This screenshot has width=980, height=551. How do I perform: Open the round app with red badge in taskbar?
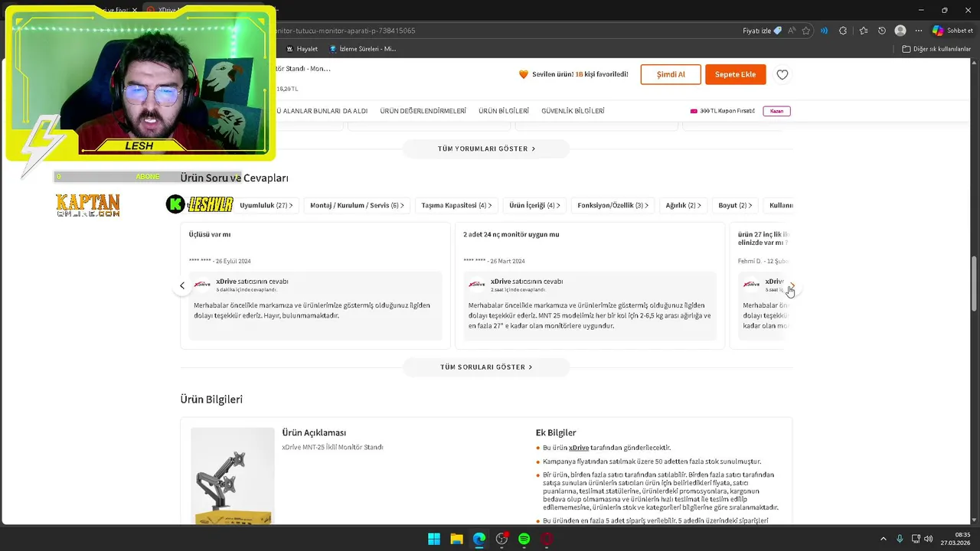pos(501,539)
